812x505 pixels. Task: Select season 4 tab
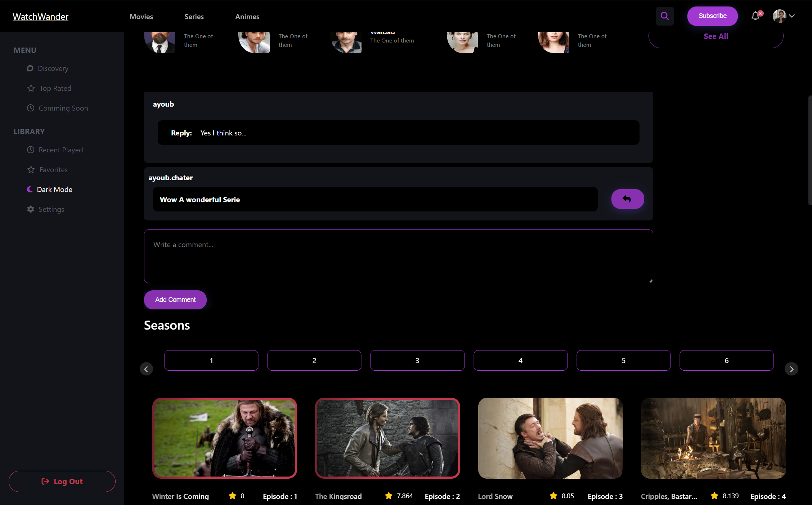[520, 361]
